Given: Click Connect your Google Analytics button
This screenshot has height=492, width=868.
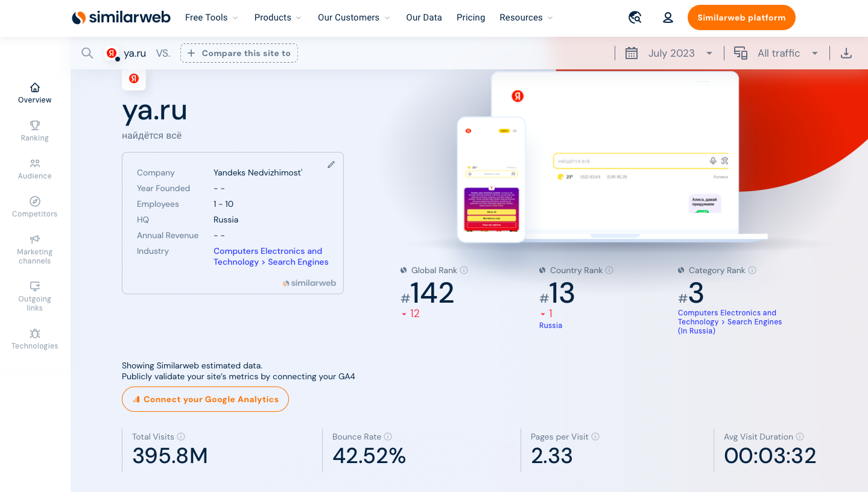Looking at the screenshot, I should [x=205, y=399].
